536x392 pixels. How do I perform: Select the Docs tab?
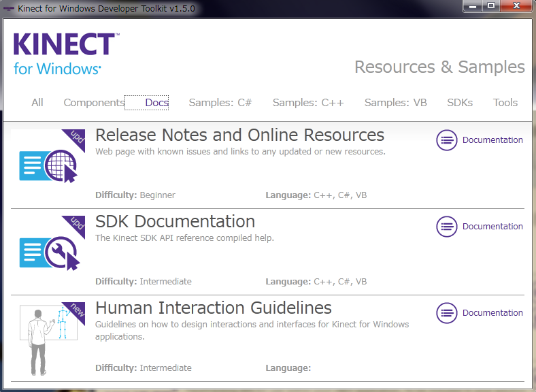156,103
